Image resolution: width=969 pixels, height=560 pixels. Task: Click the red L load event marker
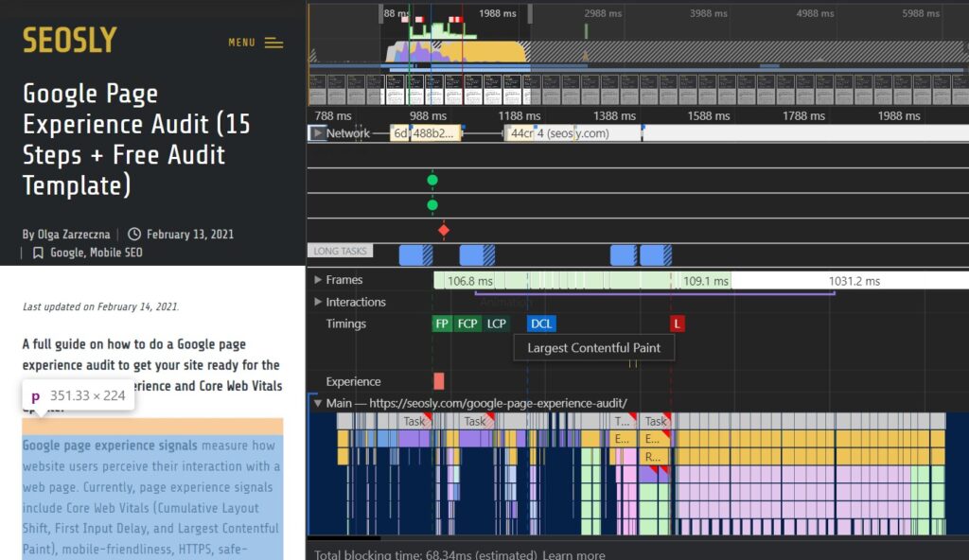click(x=677, y=324)
